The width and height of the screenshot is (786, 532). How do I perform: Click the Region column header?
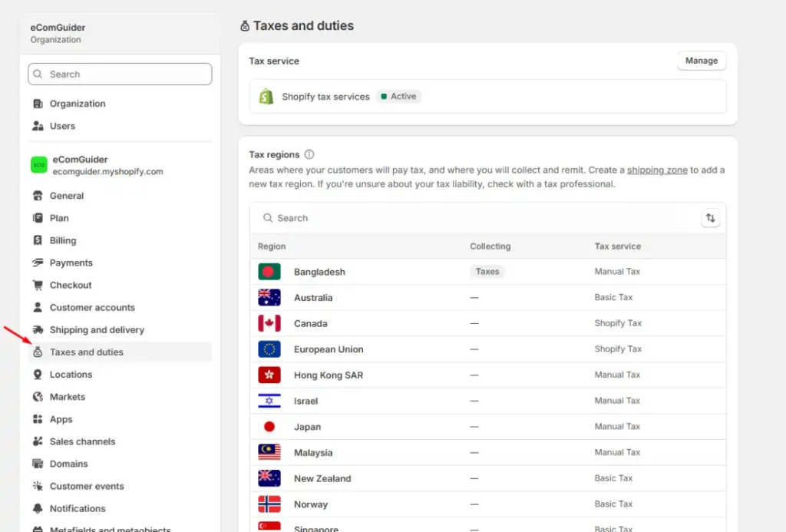click(x=272, y=246)
